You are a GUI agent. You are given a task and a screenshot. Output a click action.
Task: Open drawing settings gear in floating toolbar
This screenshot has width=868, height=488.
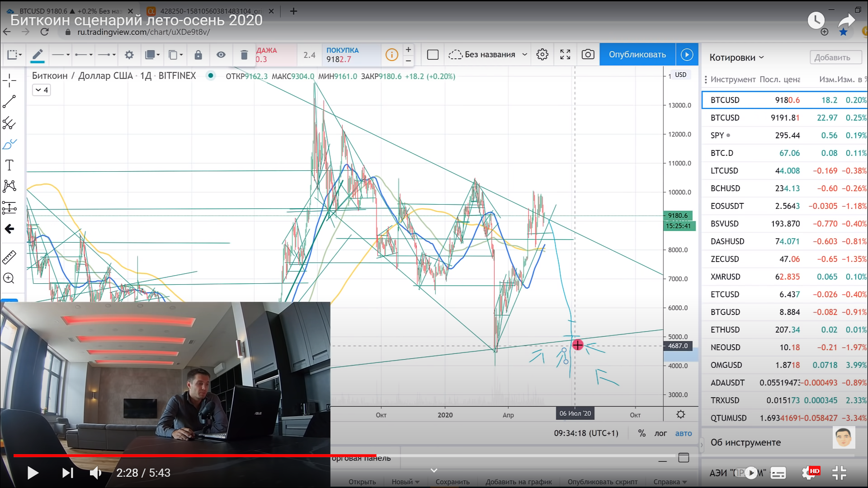pos(129,55)
